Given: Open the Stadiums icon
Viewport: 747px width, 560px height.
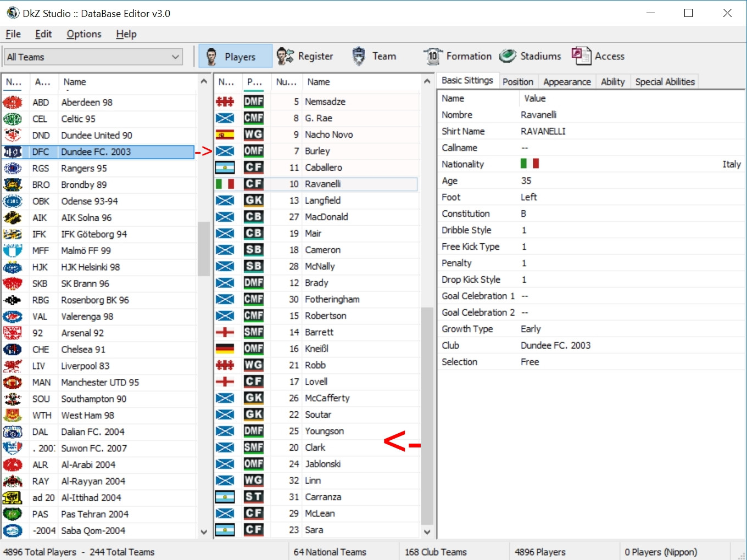Looking at the screenshot, I should [x=508, y=56].
